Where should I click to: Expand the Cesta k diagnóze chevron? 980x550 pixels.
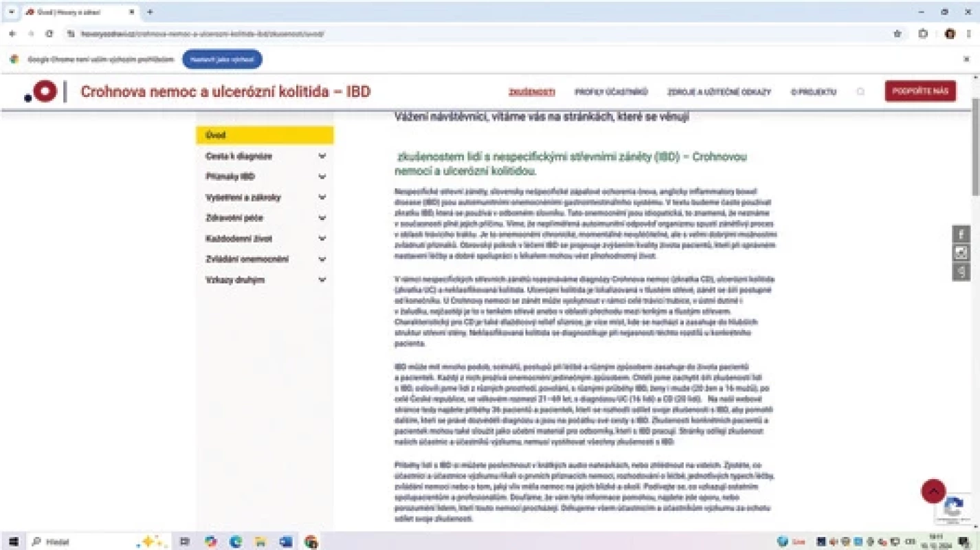(x=322, y=156)
